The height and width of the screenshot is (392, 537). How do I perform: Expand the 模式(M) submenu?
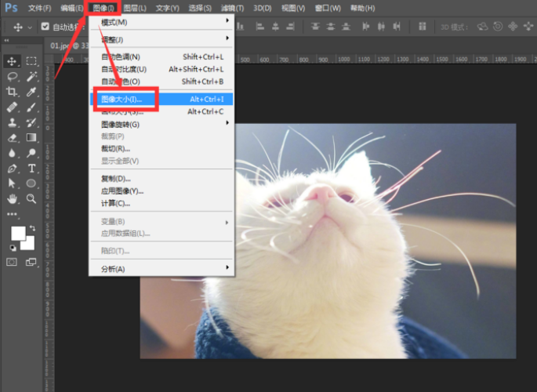pos(161,22)
